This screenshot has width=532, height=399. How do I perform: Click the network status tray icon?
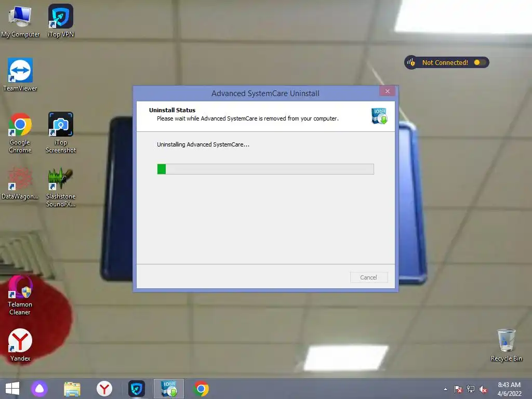[471, 389]
